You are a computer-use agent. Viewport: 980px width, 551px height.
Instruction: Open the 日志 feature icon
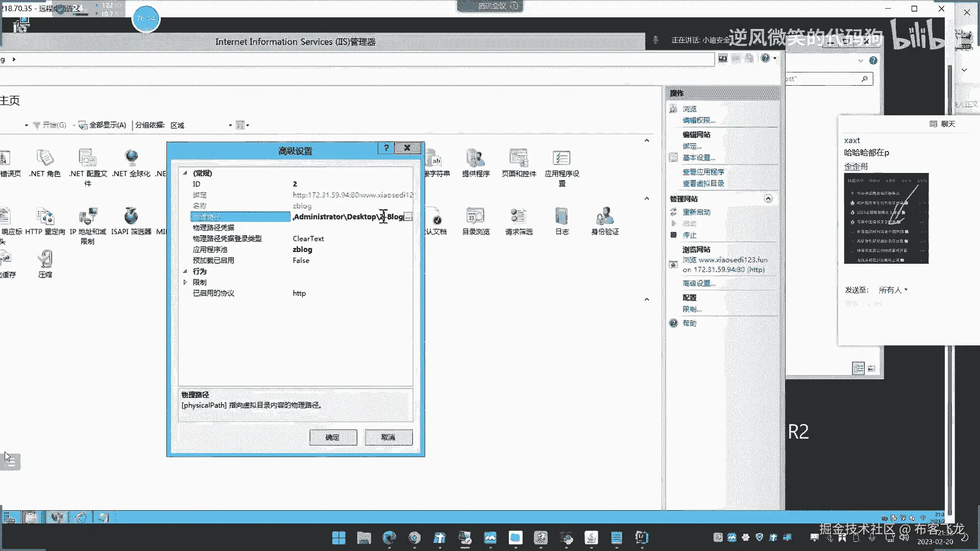click(561, 221)
